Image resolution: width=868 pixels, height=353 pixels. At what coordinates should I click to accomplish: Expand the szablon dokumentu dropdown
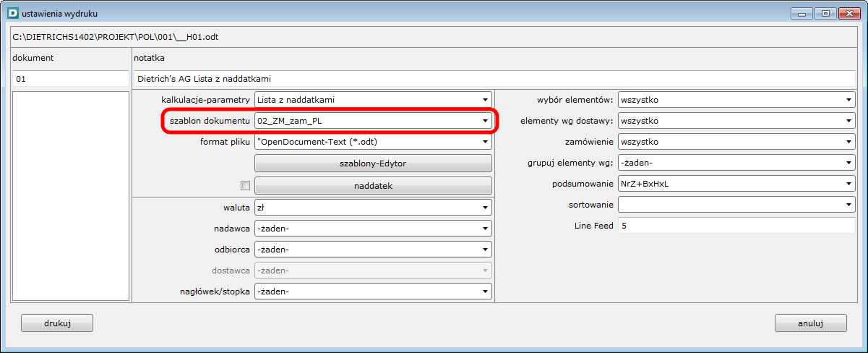tap(373, 121)
